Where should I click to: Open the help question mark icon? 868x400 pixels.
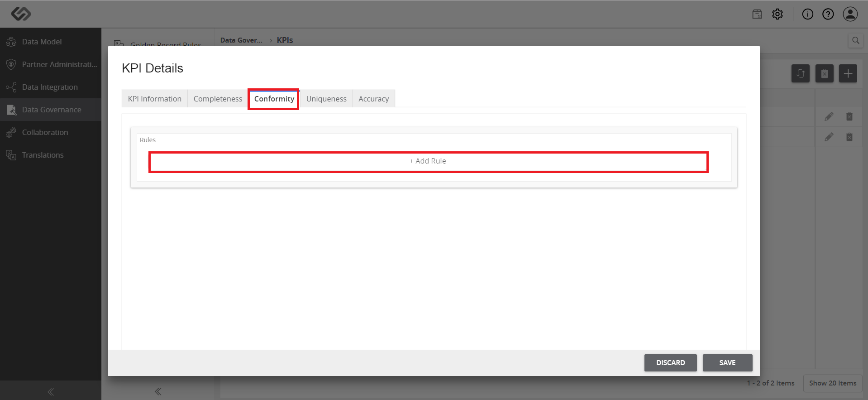828,14
